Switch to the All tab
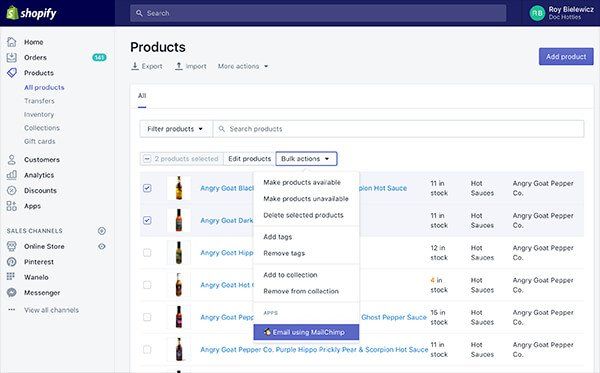The height and width of the screenshot is (373, 600). [142, 96]
